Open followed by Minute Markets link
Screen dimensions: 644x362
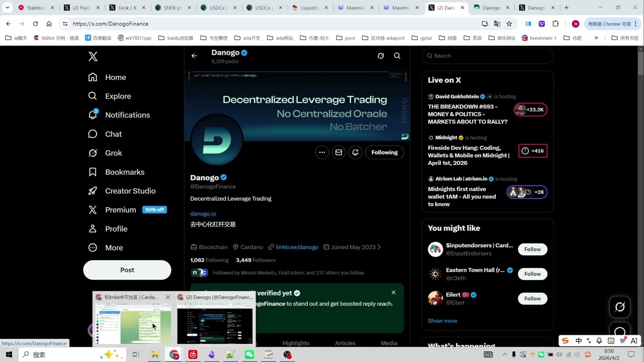[x=288, y=273]
